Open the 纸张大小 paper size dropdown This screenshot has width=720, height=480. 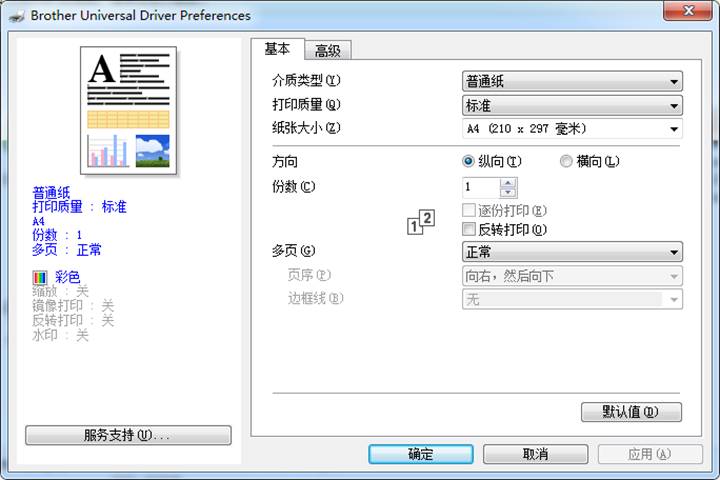pos(572,129)
